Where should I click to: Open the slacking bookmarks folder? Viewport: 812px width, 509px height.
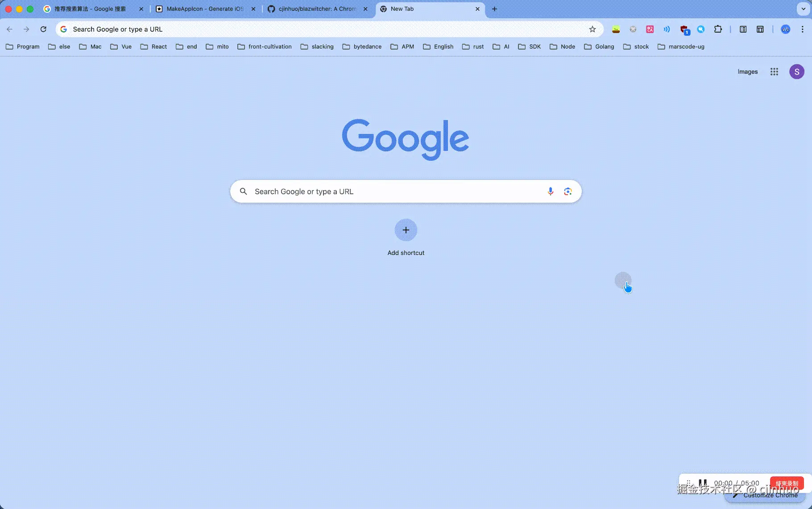pos(317,47)
